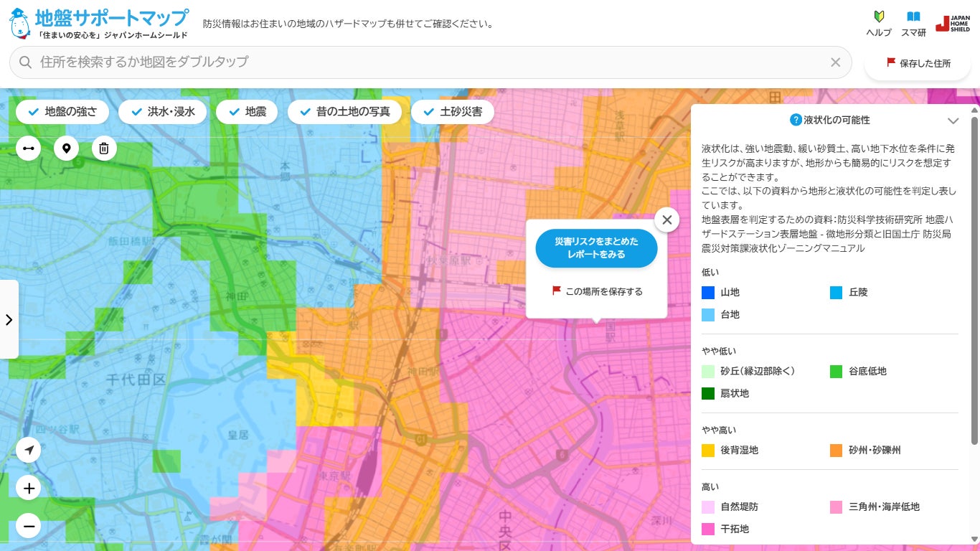The image size is (980, 551).
Task: Zoom out with the minus button
Action: (29, 526)
